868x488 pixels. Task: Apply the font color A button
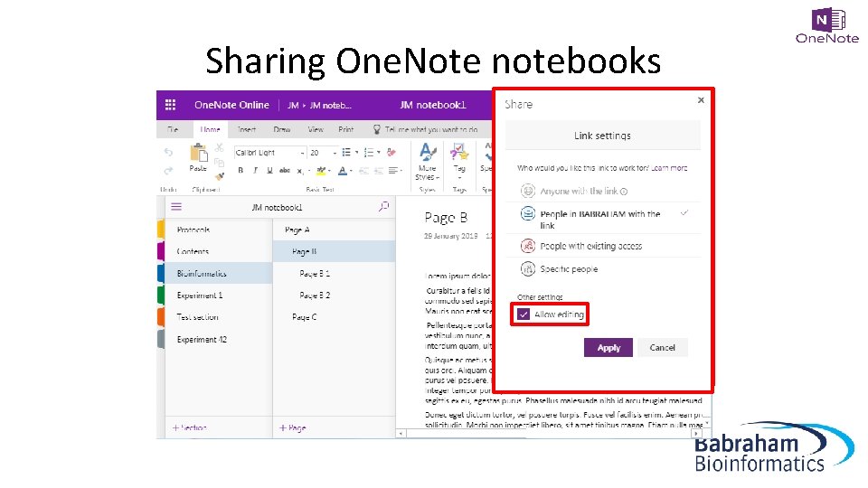[343, 171]
